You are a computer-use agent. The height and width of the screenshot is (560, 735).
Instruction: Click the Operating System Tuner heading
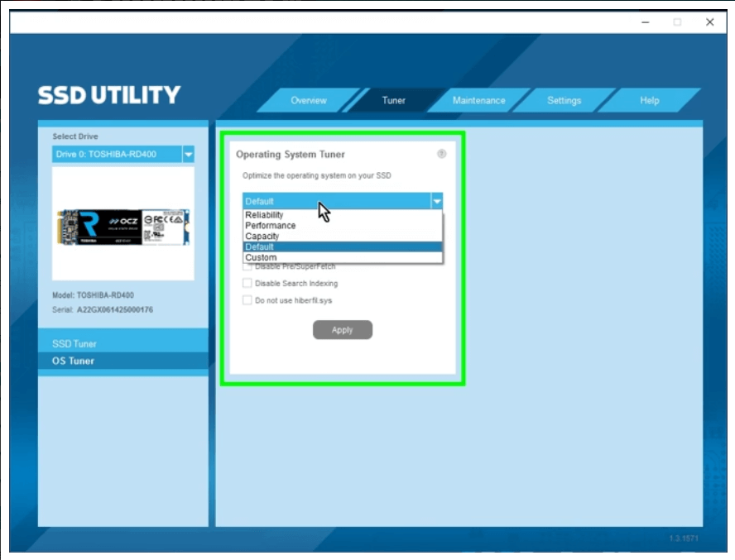291,154
